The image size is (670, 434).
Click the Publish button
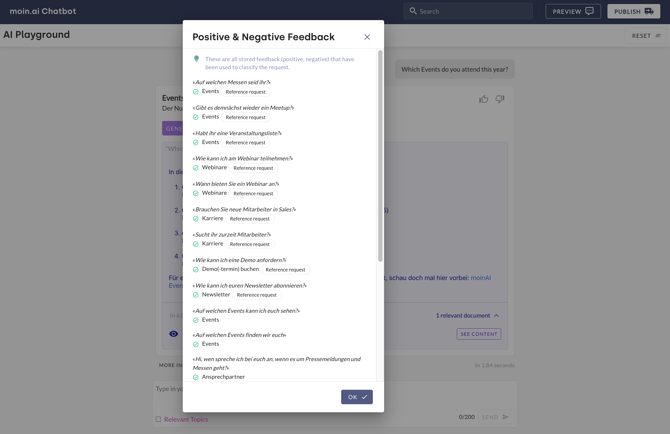coord(633,11)
